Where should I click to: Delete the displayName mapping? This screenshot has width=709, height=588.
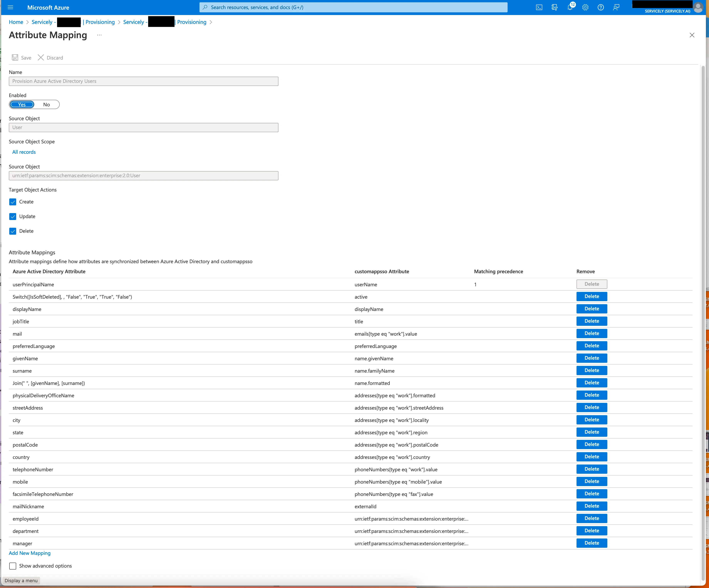pyautogui.click(x=592, y=309)
